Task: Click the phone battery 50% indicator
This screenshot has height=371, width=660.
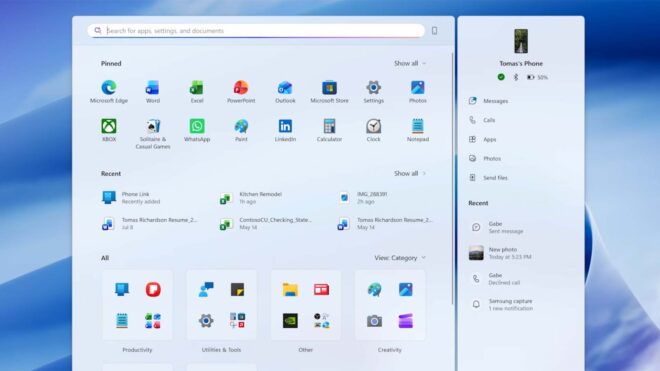Action: pos(538,77)
